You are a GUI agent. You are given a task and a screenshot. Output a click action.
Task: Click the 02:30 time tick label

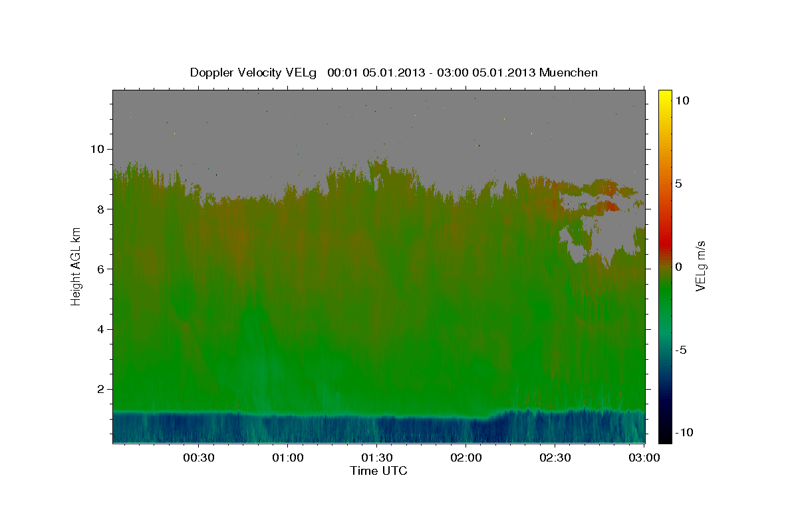point(555,458)
